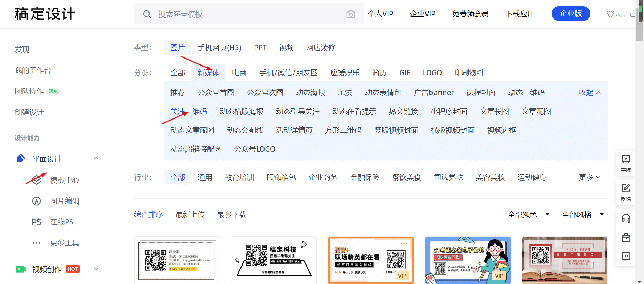Open the 全部颜色 dropdown

pos(528,215)
